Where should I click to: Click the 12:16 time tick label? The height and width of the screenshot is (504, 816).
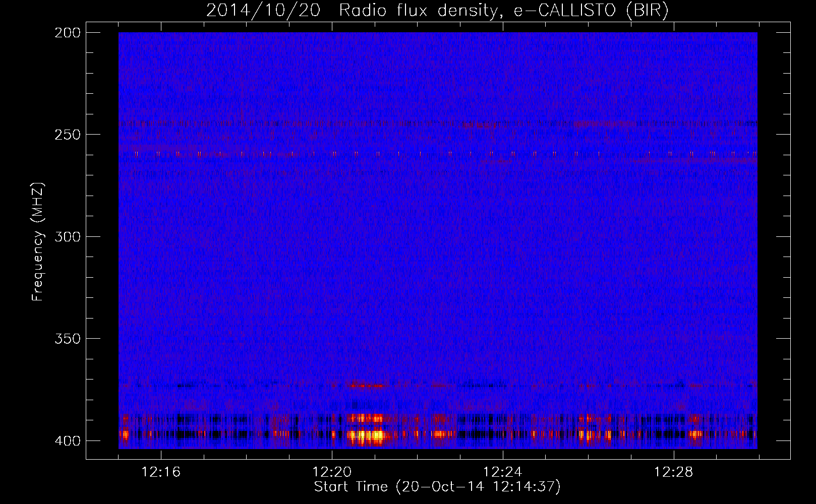tap(161, 472)
